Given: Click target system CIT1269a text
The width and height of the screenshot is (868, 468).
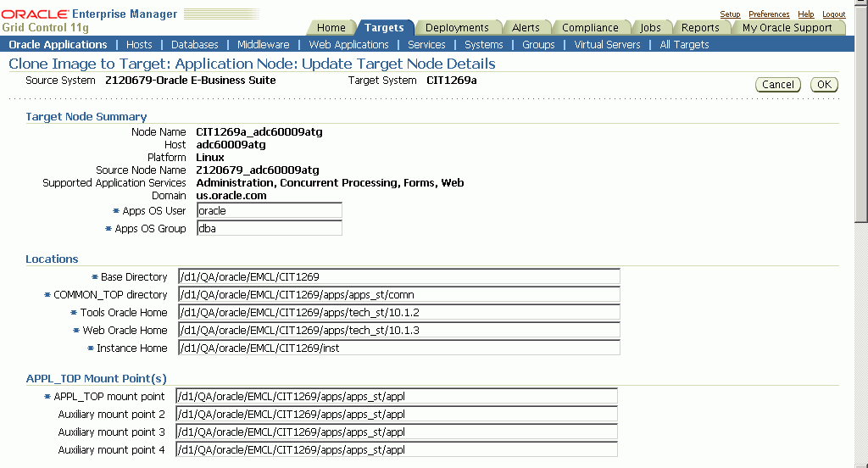Looking at the screenshot, I should click(x=451, y=81).
